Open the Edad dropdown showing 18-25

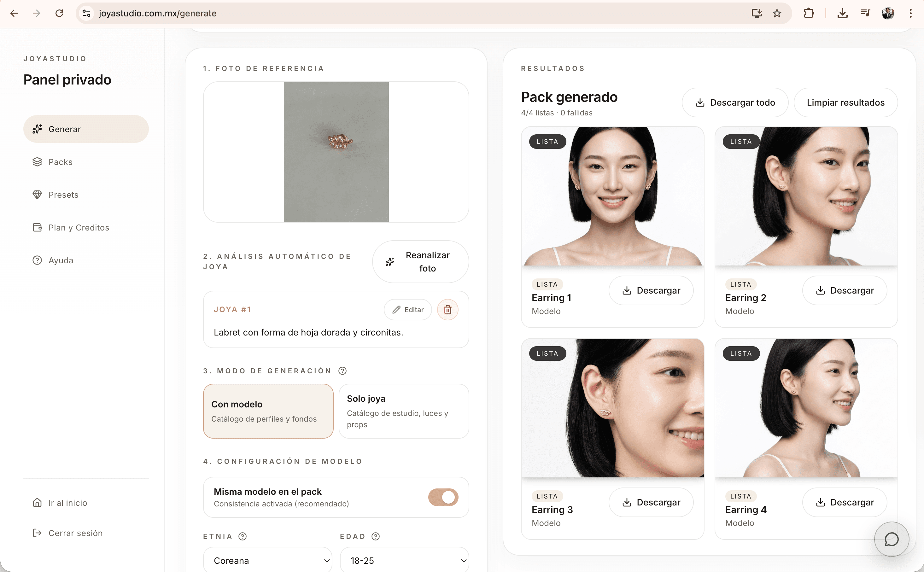404,560
